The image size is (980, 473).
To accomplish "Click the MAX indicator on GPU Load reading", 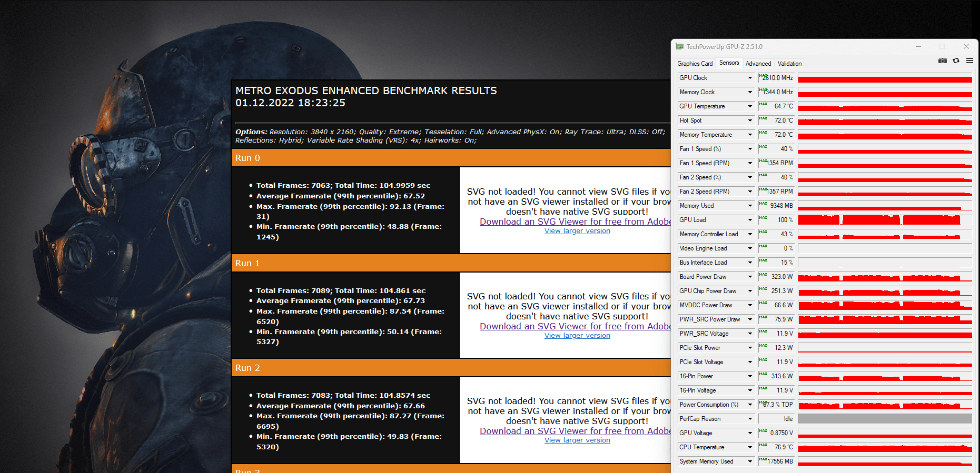I will tap(763, 217).
